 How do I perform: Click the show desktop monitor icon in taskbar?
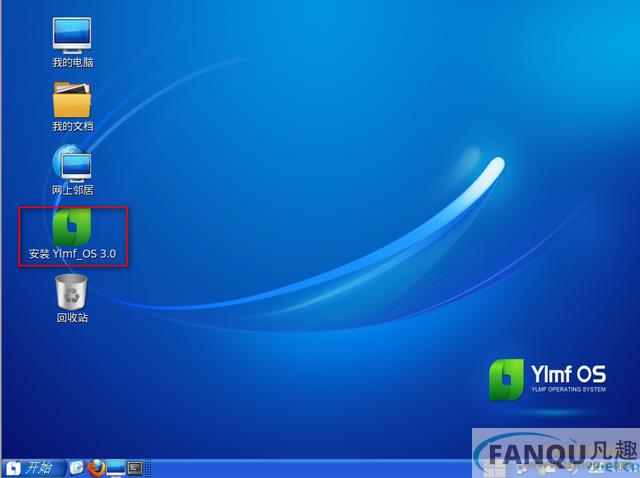point(116,468)
